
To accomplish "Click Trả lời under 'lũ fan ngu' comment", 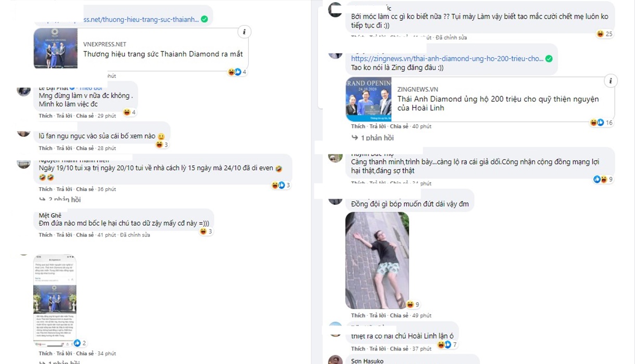I will click(65, 148).
